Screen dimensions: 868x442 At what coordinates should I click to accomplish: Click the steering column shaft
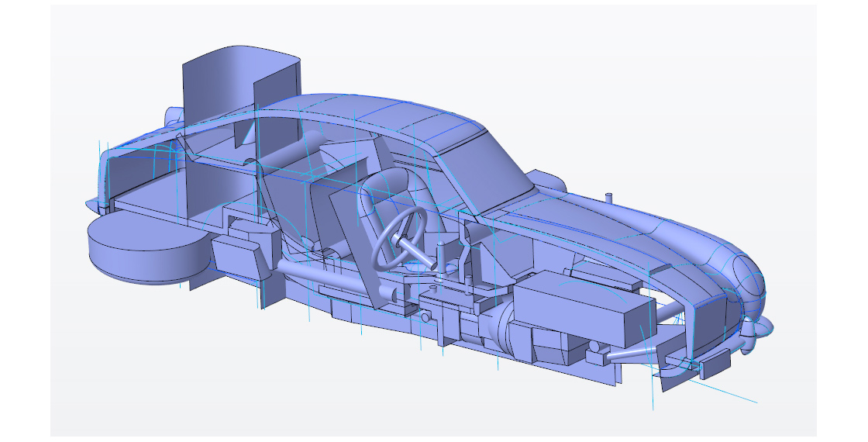pyautogui.click(x=418, y=252)
